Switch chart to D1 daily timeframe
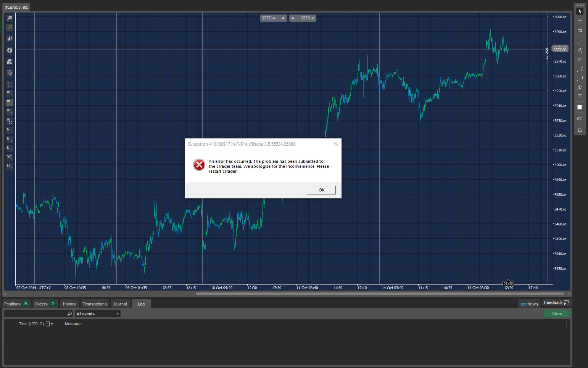This screenshot has height=368, width=588. coord(10,148)
